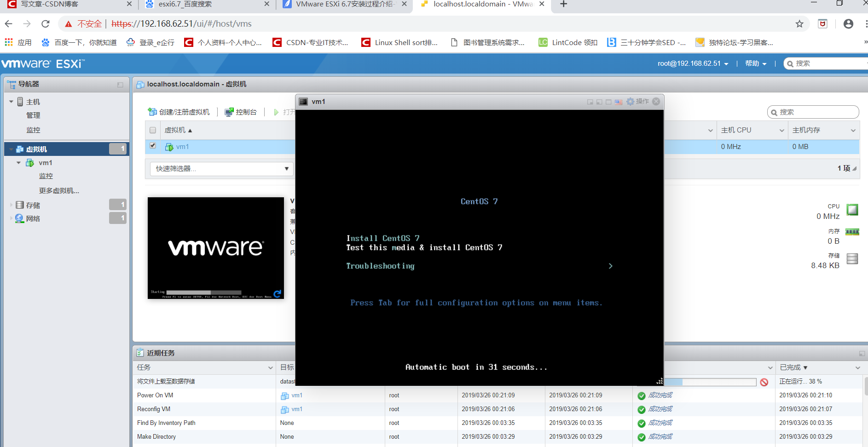Open the LintCode 领扣 bookmark
The width and height of the screenshot is (868, 447).
pos(568,43)
